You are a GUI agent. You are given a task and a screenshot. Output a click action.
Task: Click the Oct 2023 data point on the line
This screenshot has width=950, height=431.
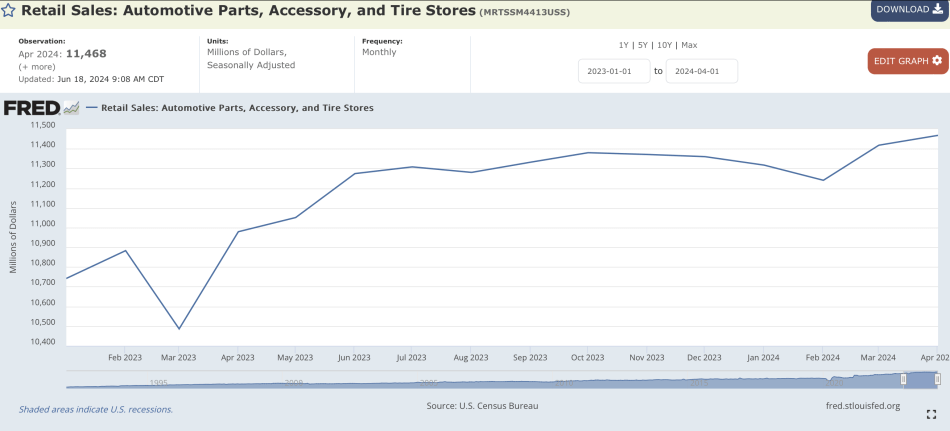587,153
